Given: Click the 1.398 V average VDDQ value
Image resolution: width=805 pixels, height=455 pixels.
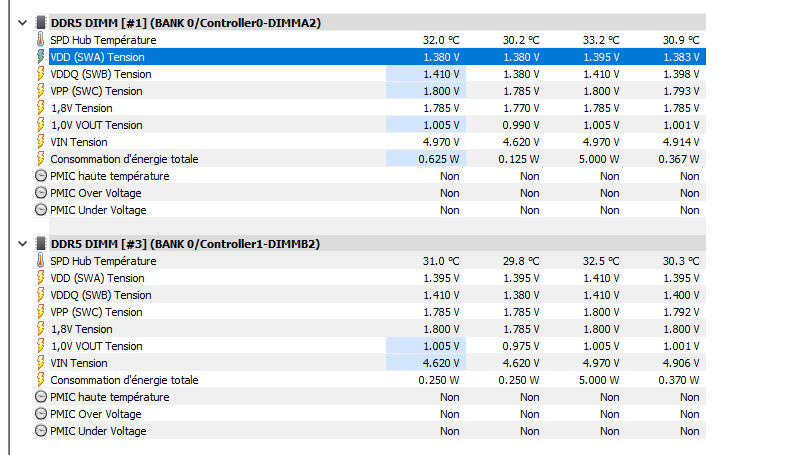Looking at the screenshot, I should pyautogui.click(x=681, y=74).
